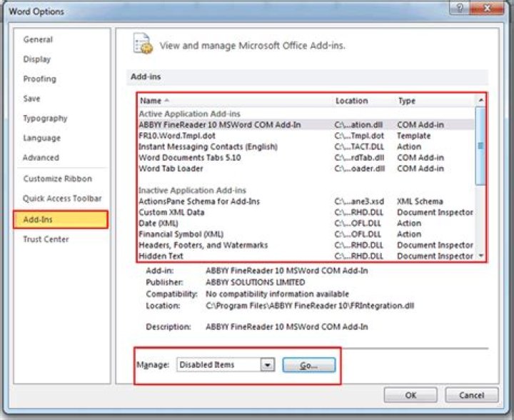514x420 pixels.
Task: Select Headers, Footers, and Watermarks row
Action: pyautogui.click(x=306, y=245)
